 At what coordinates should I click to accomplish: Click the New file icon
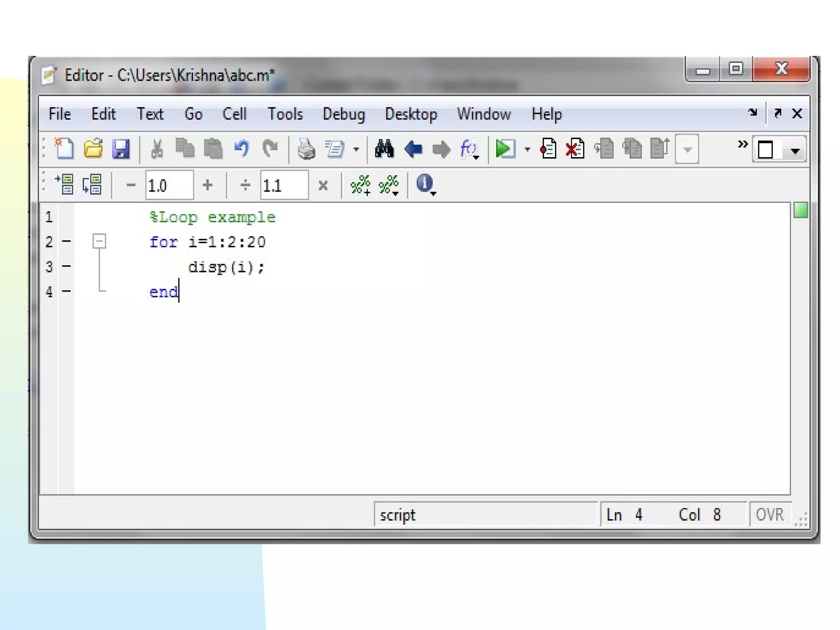[64, 149]
